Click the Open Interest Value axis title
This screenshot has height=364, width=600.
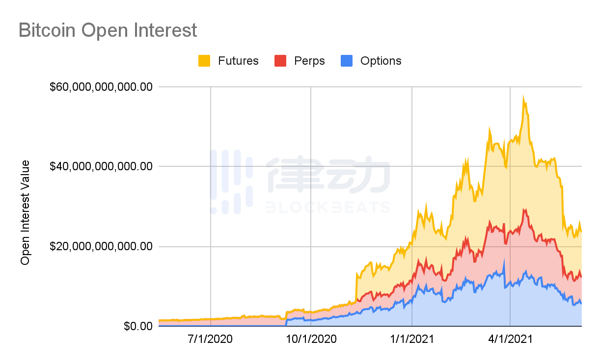click(x=25, y=212)
